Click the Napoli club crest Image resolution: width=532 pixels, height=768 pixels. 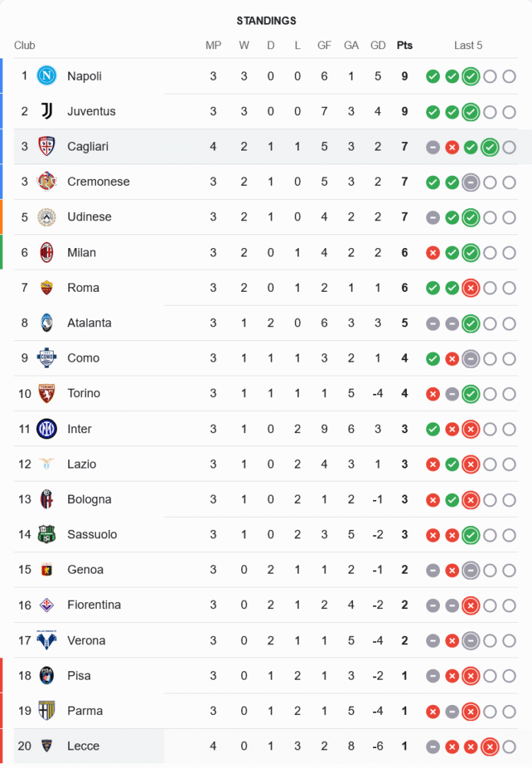click(x=47, y=76)
